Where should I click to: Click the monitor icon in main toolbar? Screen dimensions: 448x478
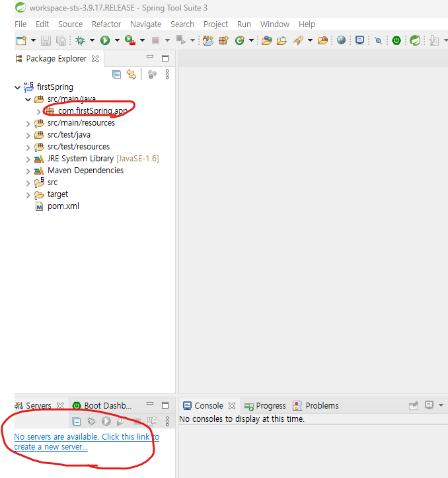coord(359,40)
